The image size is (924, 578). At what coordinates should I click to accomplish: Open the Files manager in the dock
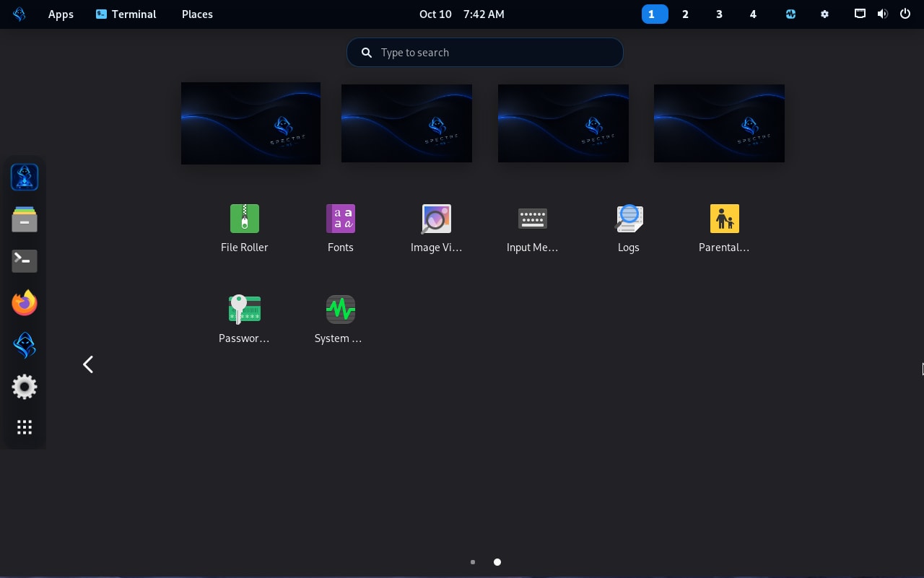[25, 219]
